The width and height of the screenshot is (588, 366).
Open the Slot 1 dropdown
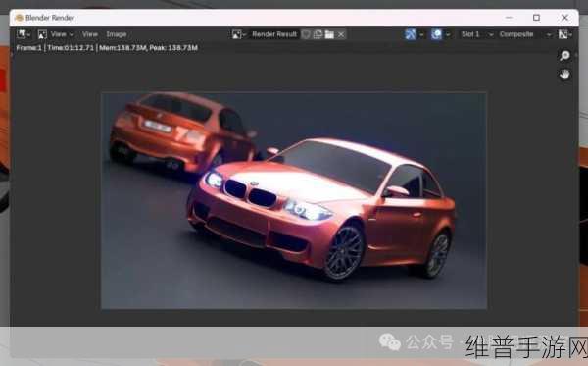pos(476,34)
